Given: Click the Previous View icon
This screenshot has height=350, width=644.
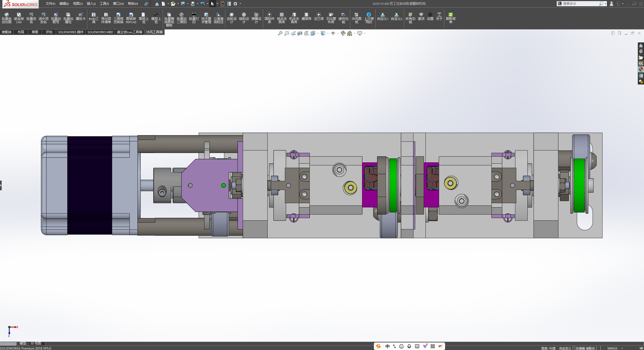Looking at the screenshot, I should click(293, 33).
